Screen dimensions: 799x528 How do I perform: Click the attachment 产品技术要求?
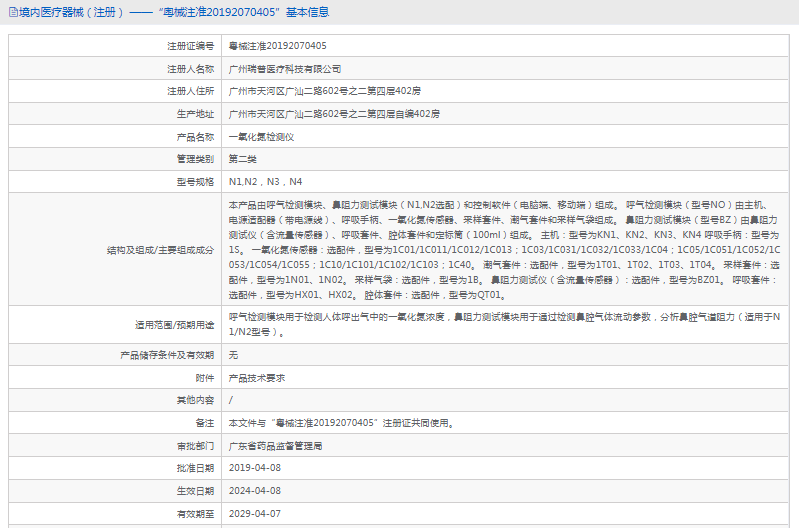tap(257, 378)
